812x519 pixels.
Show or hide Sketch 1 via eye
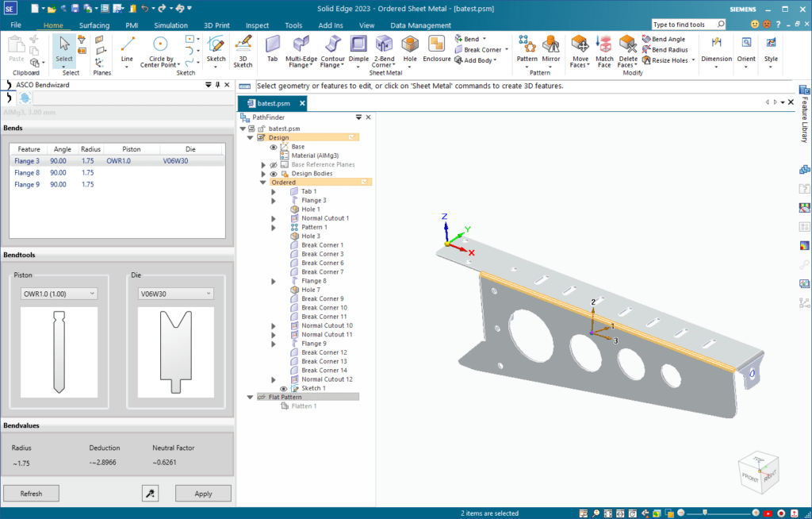point(283,388)
